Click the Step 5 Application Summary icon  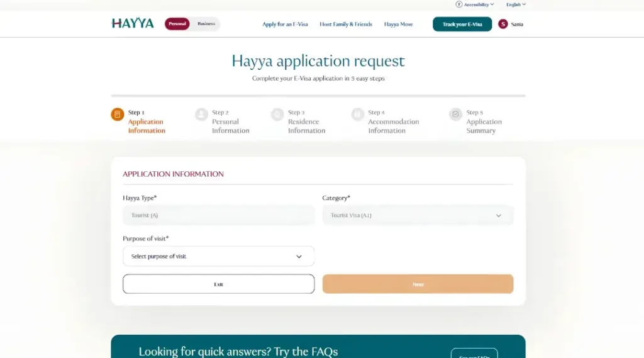455,115
